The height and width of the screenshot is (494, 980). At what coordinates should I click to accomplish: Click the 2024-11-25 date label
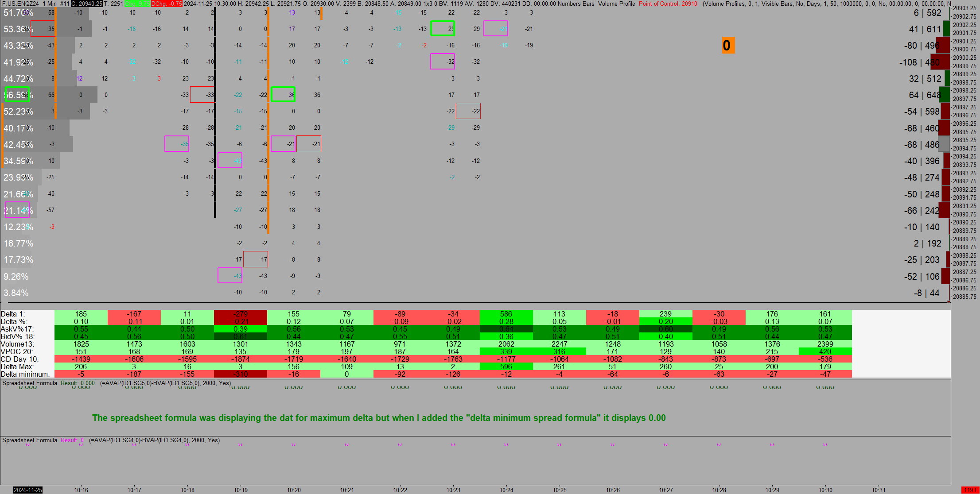27,490
